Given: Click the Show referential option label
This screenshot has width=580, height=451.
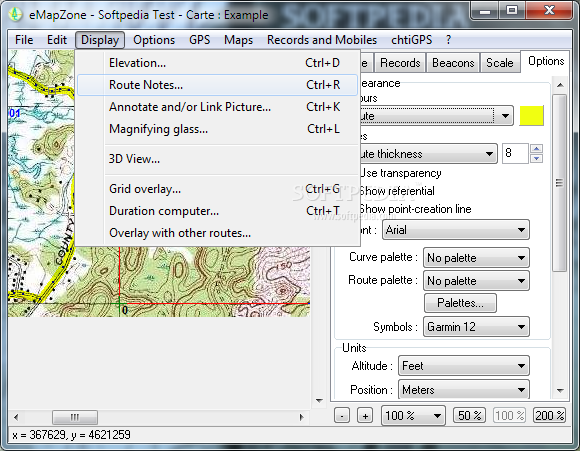Looking at the screenshot, I should click(397, 191).
